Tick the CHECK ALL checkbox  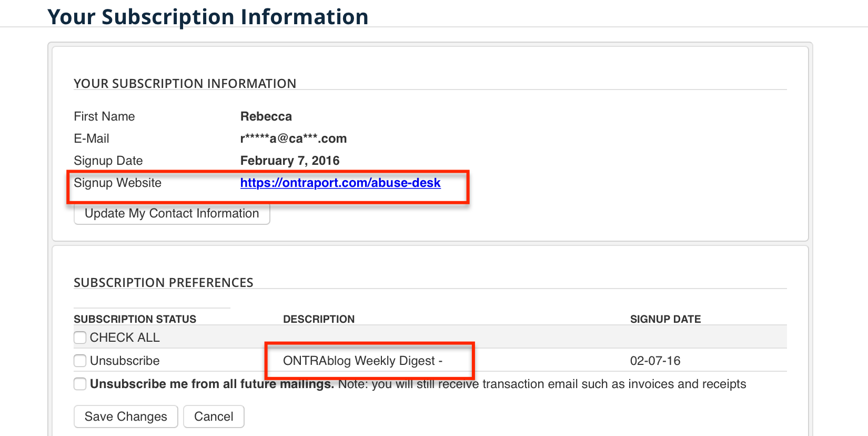[80, 338]
